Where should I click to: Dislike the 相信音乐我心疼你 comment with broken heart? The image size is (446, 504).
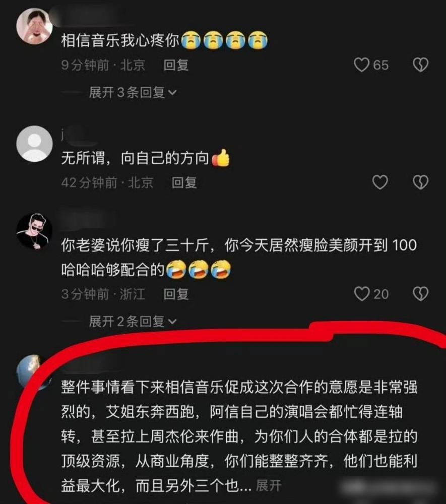(421, 65)
